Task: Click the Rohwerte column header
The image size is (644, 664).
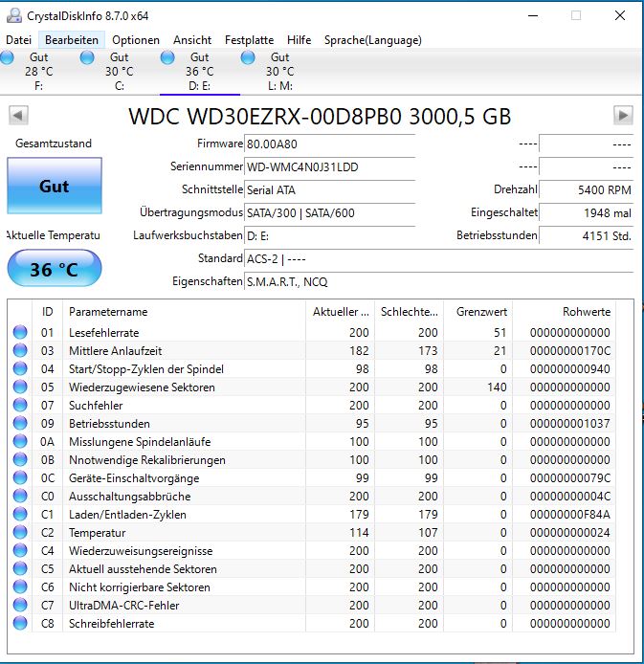Action: 565,312
